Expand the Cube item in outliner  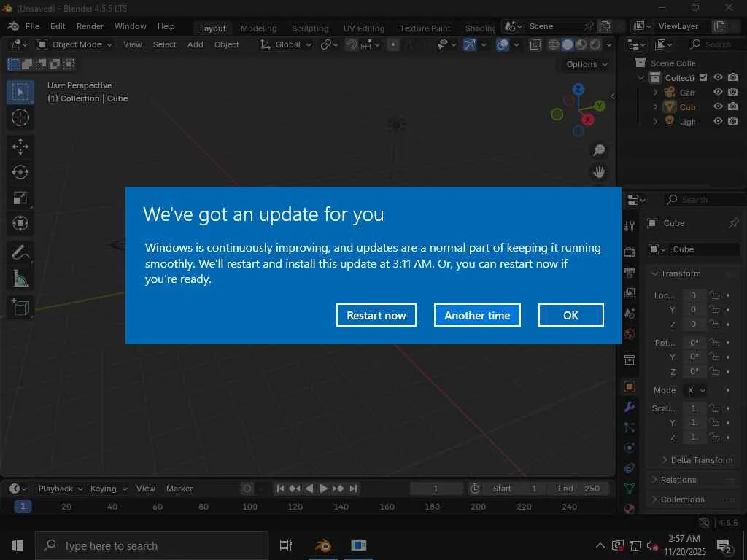655,106
